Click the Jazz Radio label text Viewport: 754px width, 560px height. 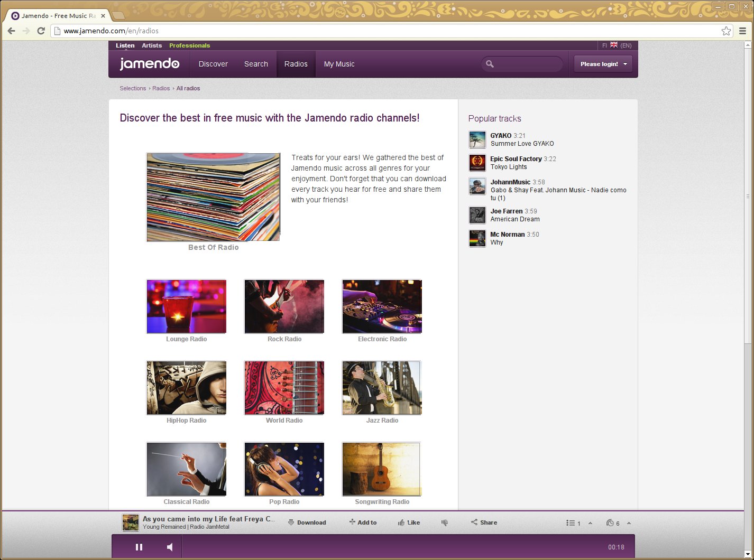coord(382,421)
